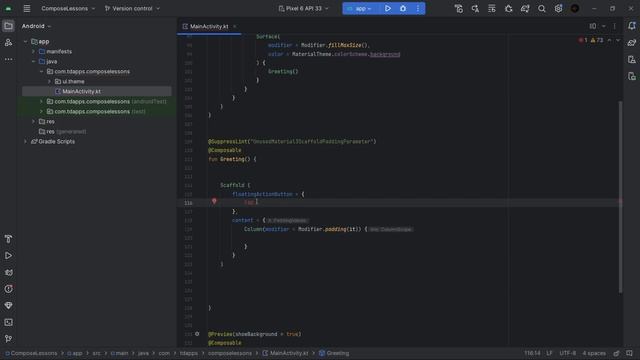The width and height of the screenshot is (640, 360).
Task: Select MainActivity.kt in project tree
Action: tap(97, 91)
